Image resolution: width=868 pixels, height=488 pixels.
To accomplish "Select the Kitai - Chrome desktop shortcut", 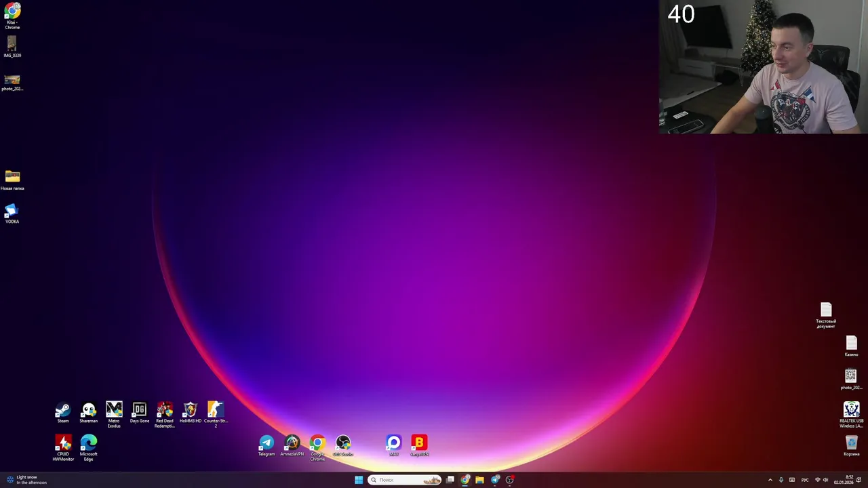I will point(12,16).
